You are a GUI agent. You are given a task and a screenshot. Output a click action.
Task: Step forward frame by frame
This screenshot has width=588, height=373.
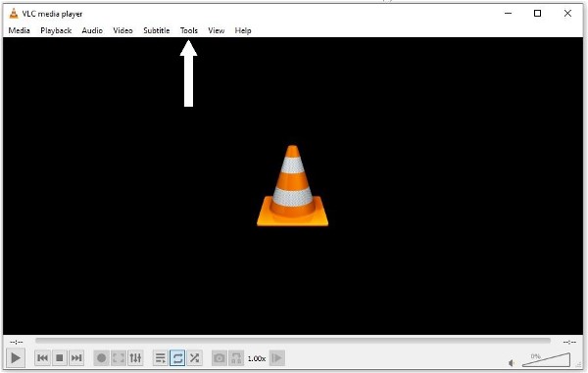coord(277,358)
